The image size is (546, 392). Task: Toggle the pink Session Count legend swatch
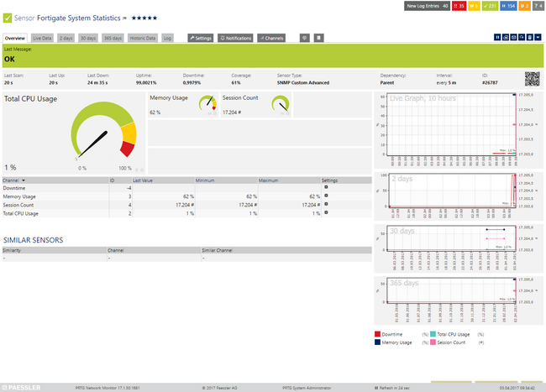tap(433, 342)
